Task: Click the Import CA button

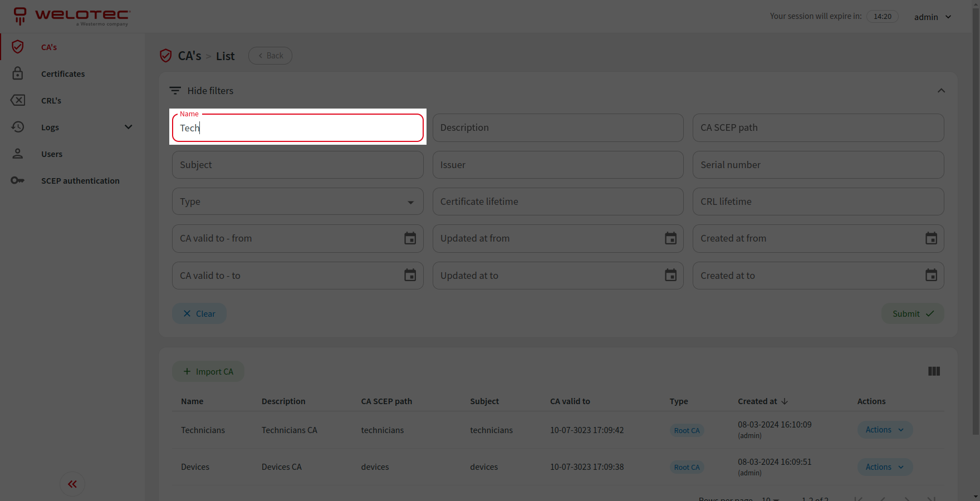Action: click(208, 371)
